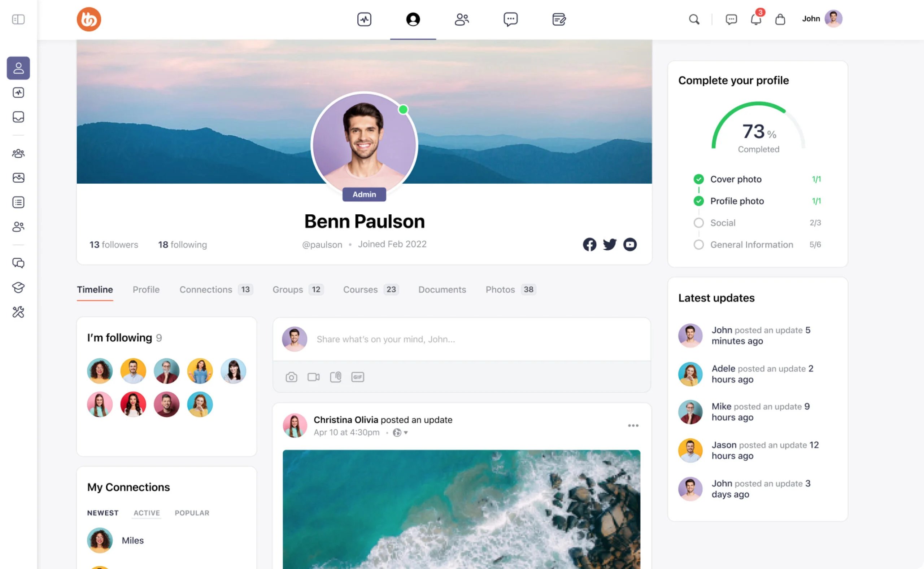Screen dimensions: 924x569
Task: Add a GIF to the post
Action: tap(357, 377)
